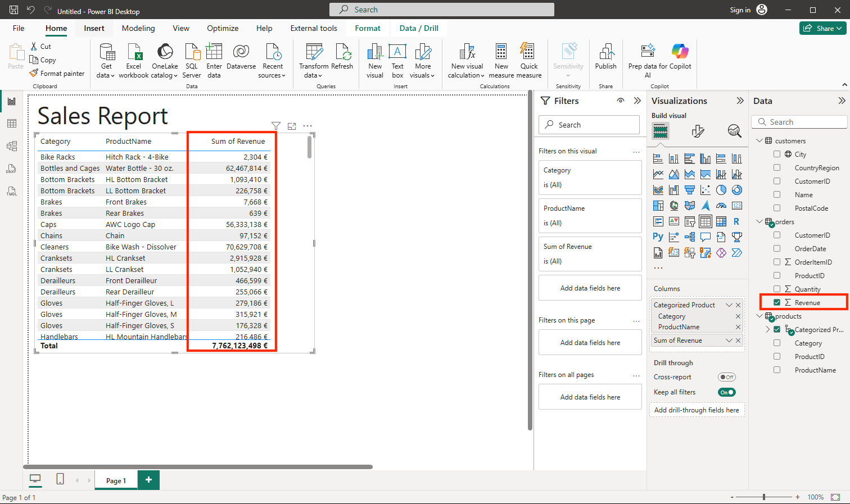Click the zoom slider handle
This screenshot has width=850, height=504.
pyautogui.click(x=764, y=497)
